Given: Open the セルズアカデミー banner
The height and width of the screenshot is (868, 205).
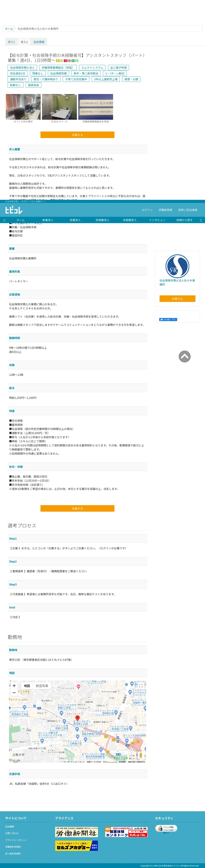Looking at the screenshot, I should coord(77,846).
